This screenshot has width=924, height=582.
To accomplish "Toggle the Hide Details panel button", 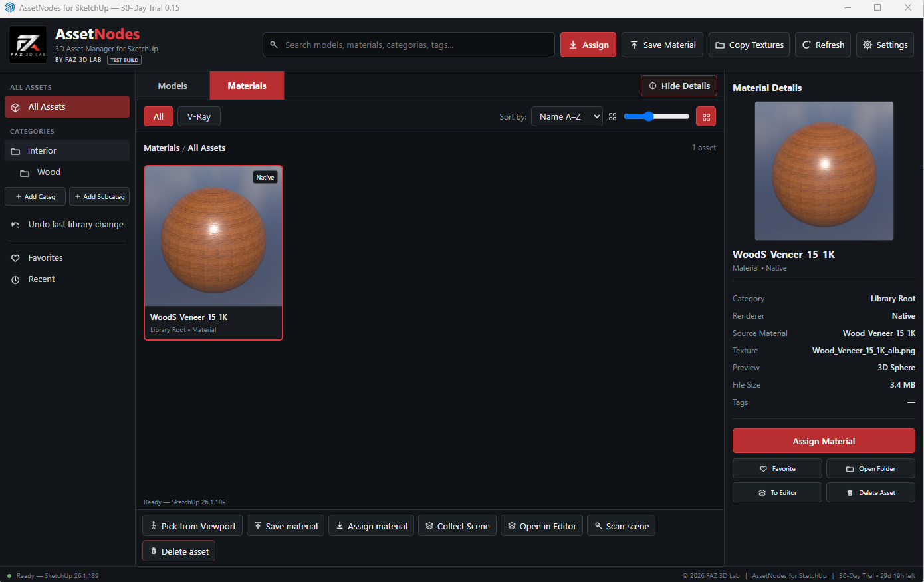I will click(x=679, y=86).
